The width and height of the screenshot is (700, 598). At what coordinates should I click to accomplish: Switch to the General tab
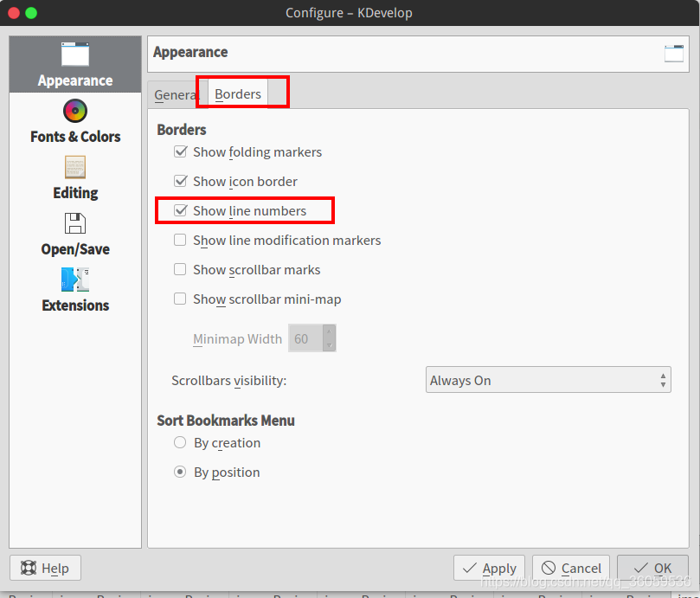point(176,94)
